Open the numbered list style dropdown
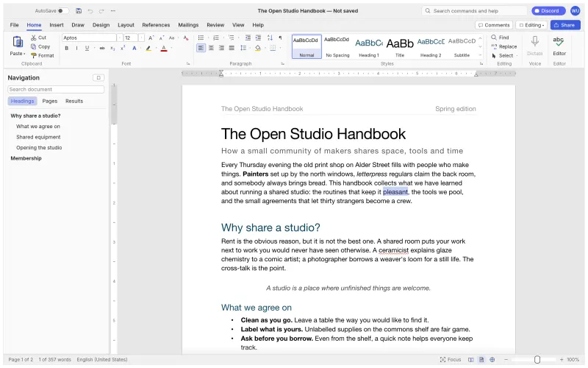This screenshot has height=368, width=588. 223,38
